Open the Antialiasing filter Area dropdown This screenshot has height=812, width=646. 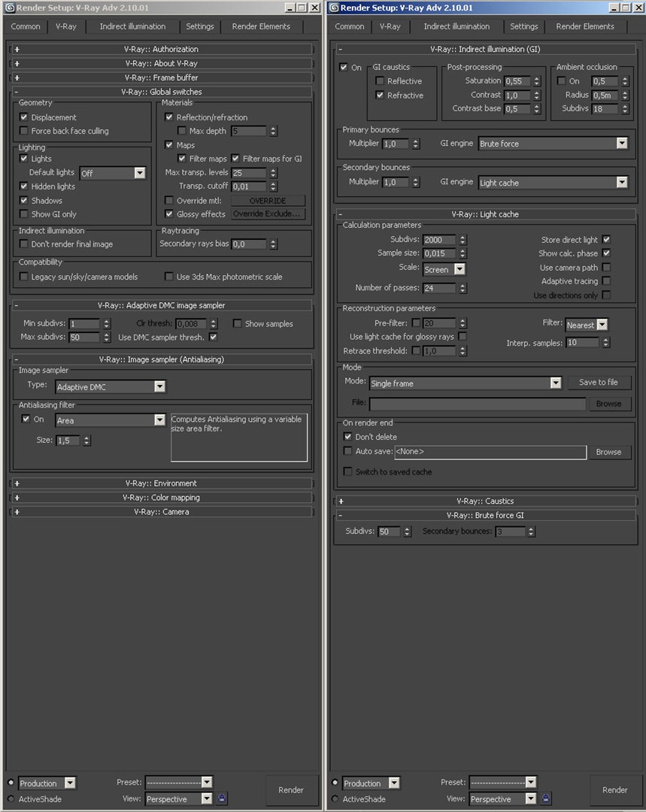pyautogui.click(x=111, y=420)
